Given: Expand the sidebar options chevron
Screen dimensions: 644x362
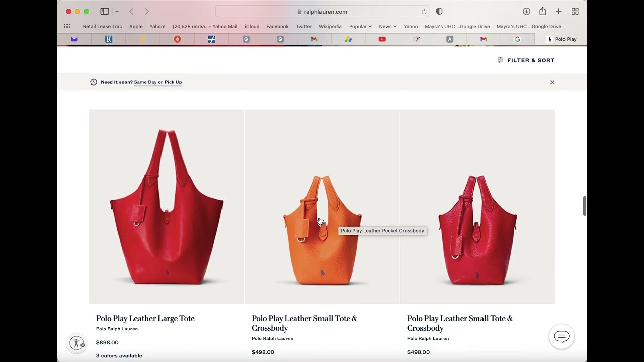Looking at the screenshot, I should click(x=117, y=12).
